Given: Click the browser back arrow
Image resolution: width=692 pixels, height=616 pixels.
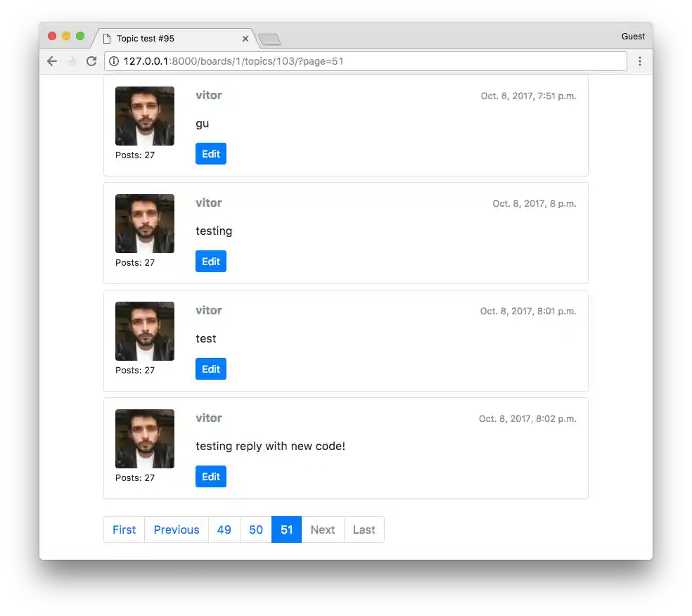Looking at the screenshot, I should (52, 61).
